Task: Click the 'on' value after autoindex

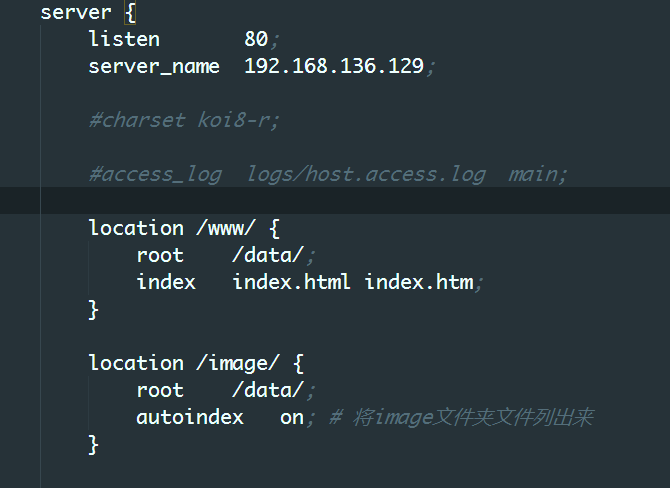Action: tap(291, 417)
